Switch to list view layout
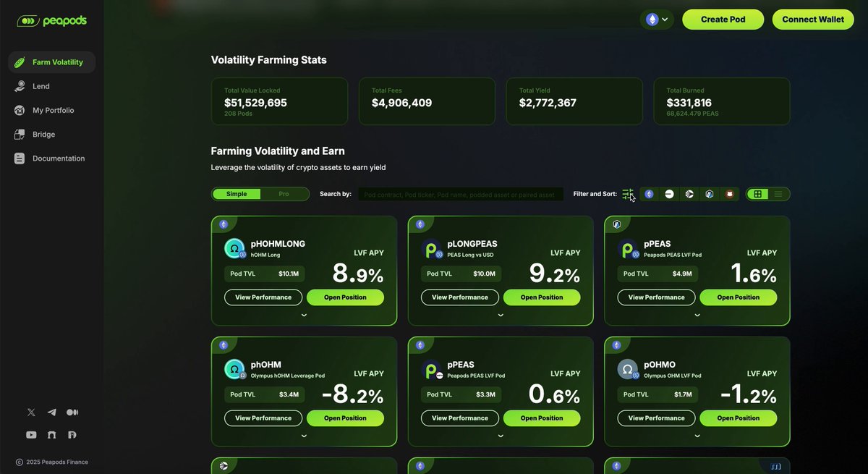Viewport: 868px width, 474px height. pyautogui.click(x=778, y=194)
